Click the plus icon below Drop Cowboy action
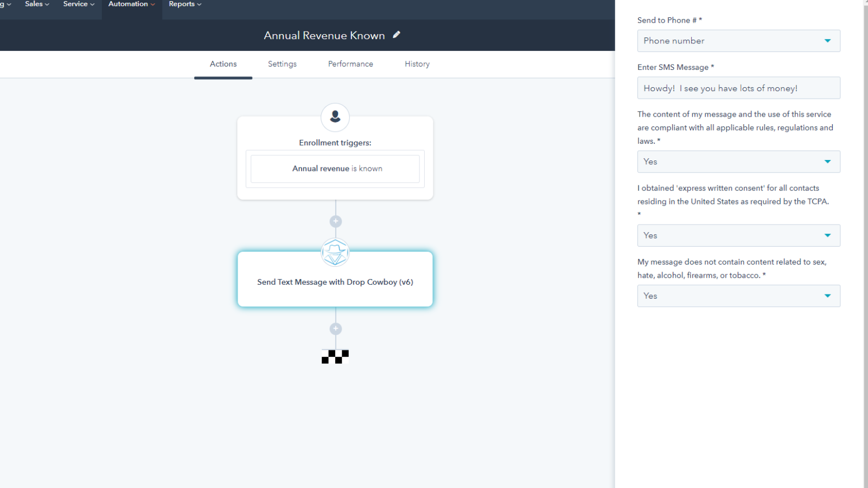 [336, 329]
